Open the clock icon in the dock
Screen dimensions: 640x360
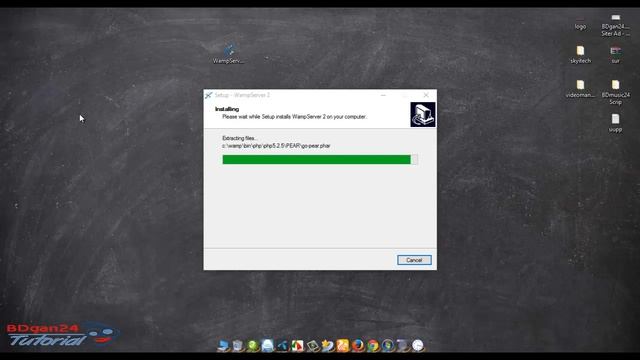418,345
